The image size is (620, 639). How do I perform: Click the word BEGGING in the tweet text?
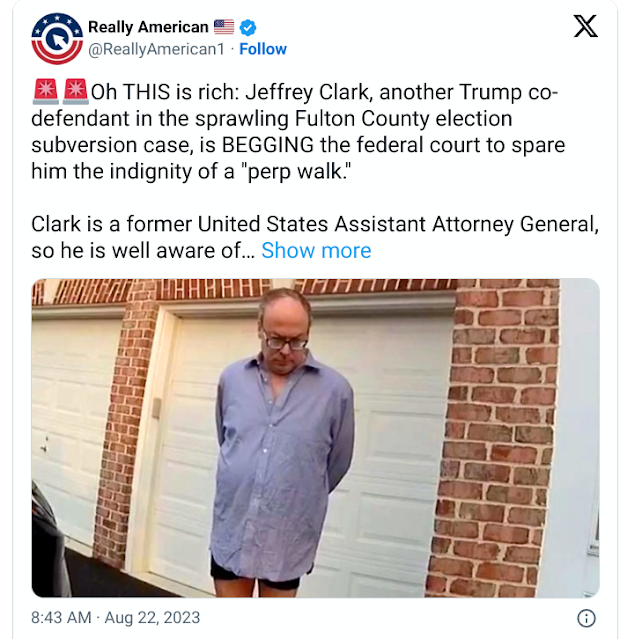[268, 145]
